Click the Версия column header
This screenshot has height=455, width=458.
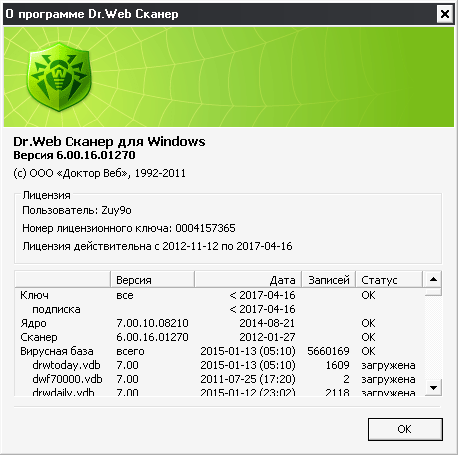point(152,280)
